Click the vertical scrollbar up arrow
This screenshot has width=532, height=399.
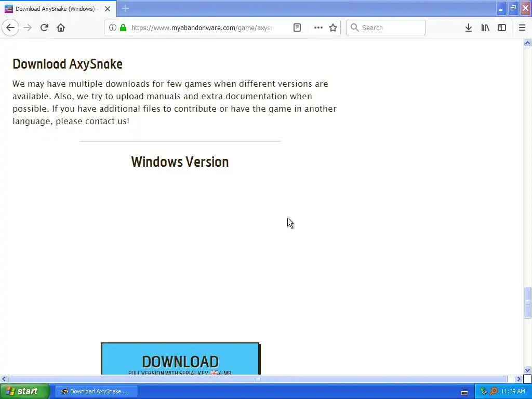pos(527,43)
